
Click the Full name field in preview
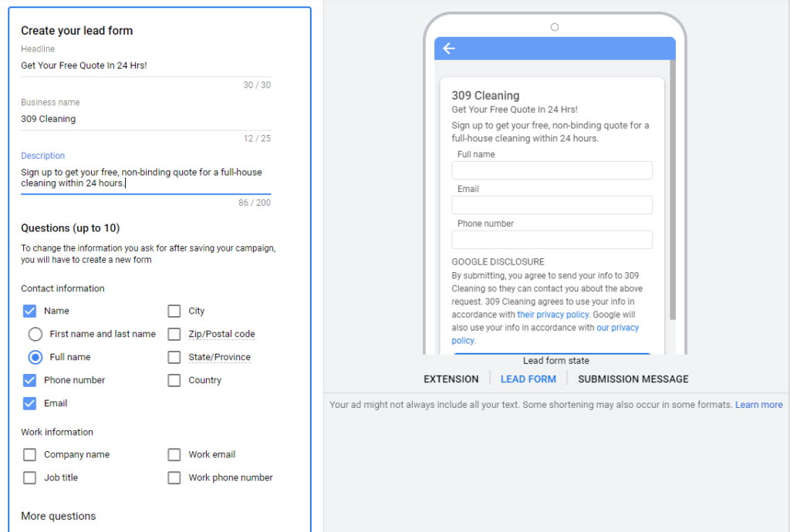(552, 170)
